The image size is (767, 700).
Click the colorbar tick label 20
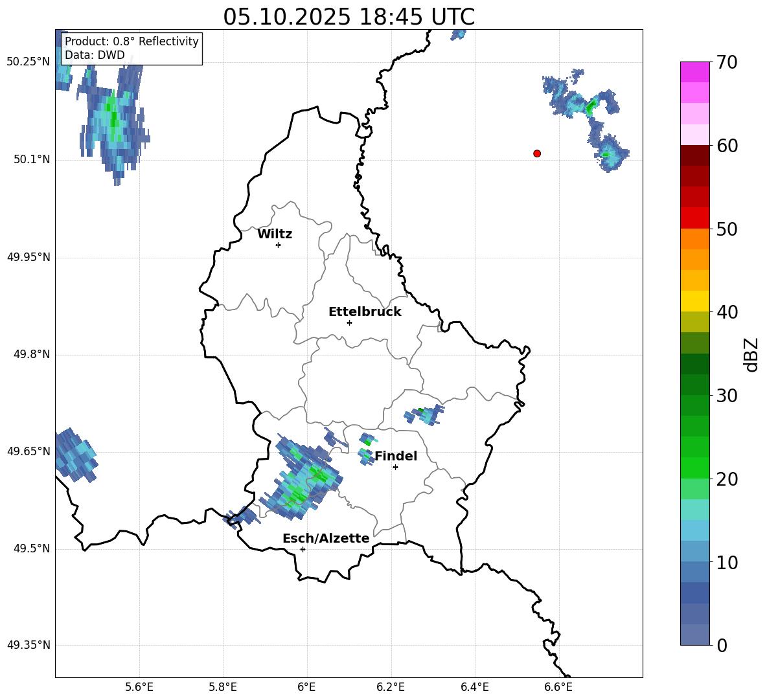click(x=727, y=479)
